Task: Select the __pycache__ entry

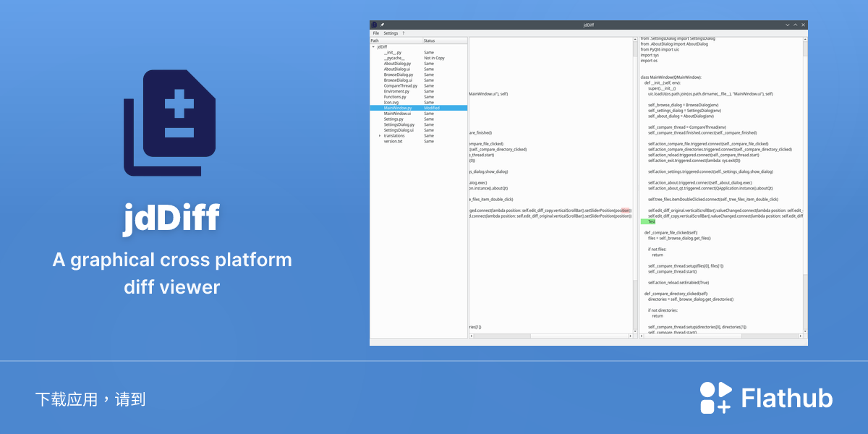Action: [394, 58]
